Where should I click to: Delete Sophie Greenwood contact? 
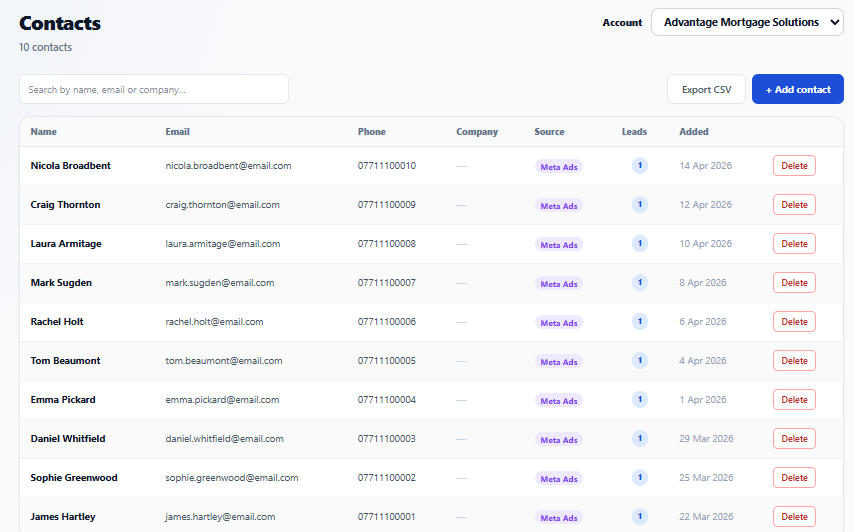(794, 478)
